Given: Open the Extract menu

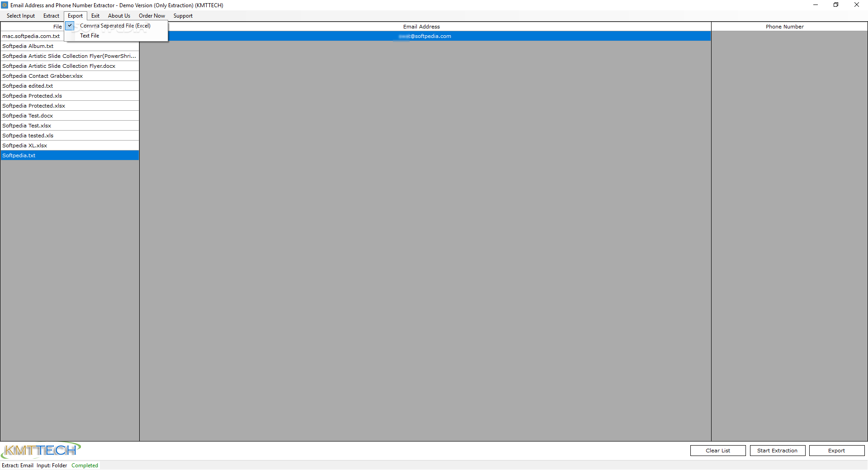Looking at the screenshot, I should pos(51,16).
